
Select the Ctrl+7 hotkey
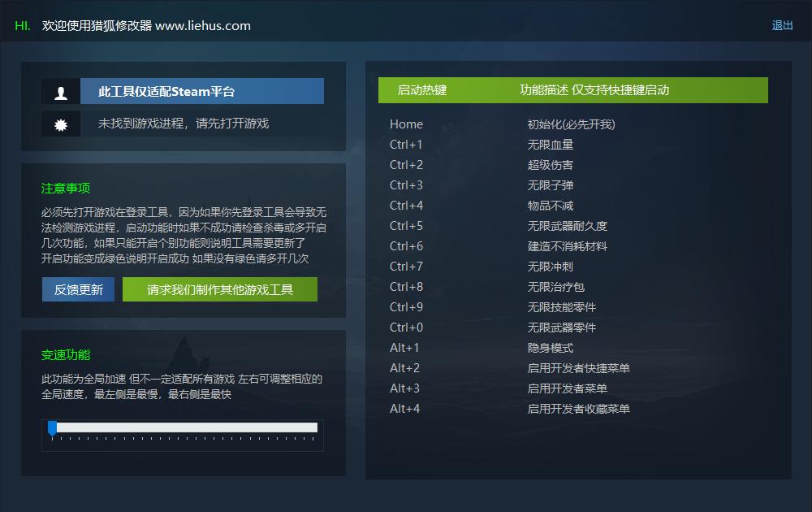click(x=406, y=267)
